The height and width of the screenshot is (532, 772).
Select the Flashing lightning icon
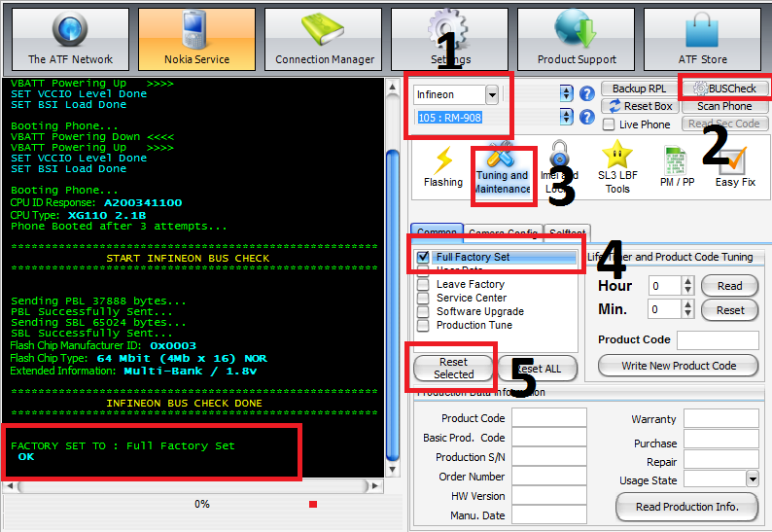(x=443, y=165)
